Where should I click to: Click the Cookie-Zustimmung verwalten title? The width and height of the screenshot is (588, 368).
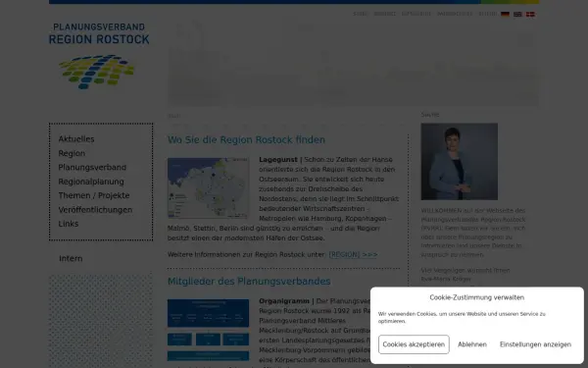477,297
